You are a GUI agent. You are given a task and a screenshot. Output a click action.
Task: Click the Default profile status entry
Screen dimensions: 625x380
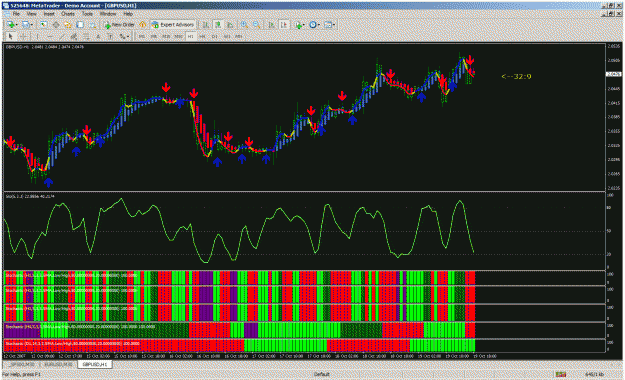pos(321,374)
